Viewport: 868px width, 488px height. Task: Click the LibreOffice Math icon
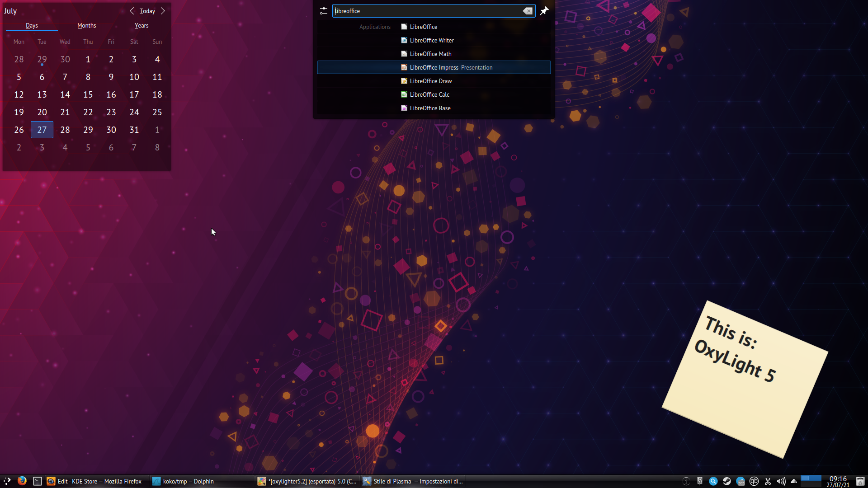pyautogui.click(x=404, y=54)
